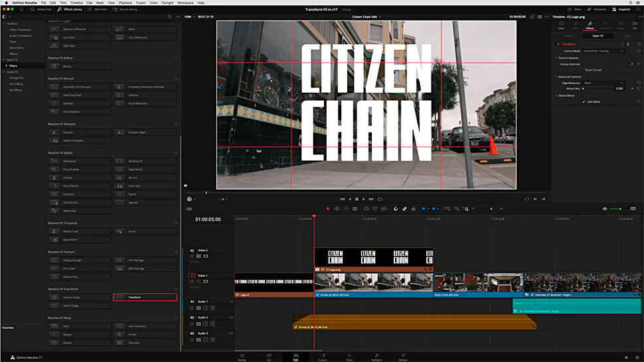Switch to the Video tab in Inspector

click(561, 25)
